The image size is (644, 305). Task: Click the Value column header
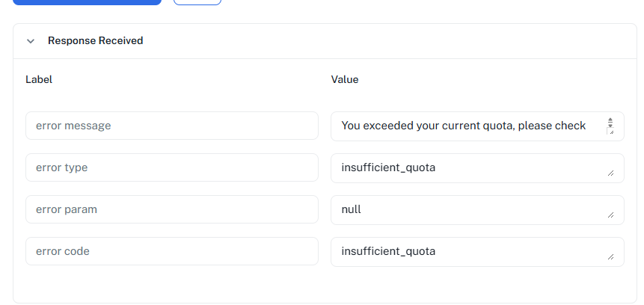345,79
